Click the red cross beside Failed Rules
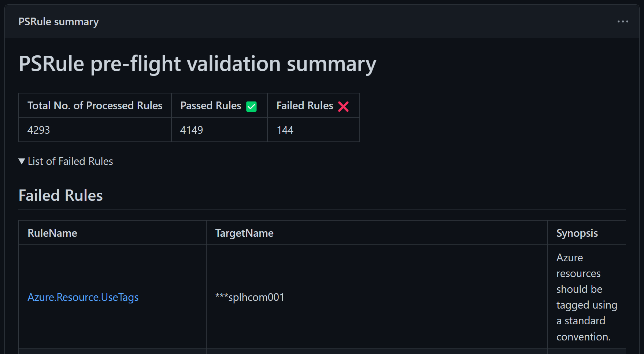644x354 pixels. click(344, 106)
